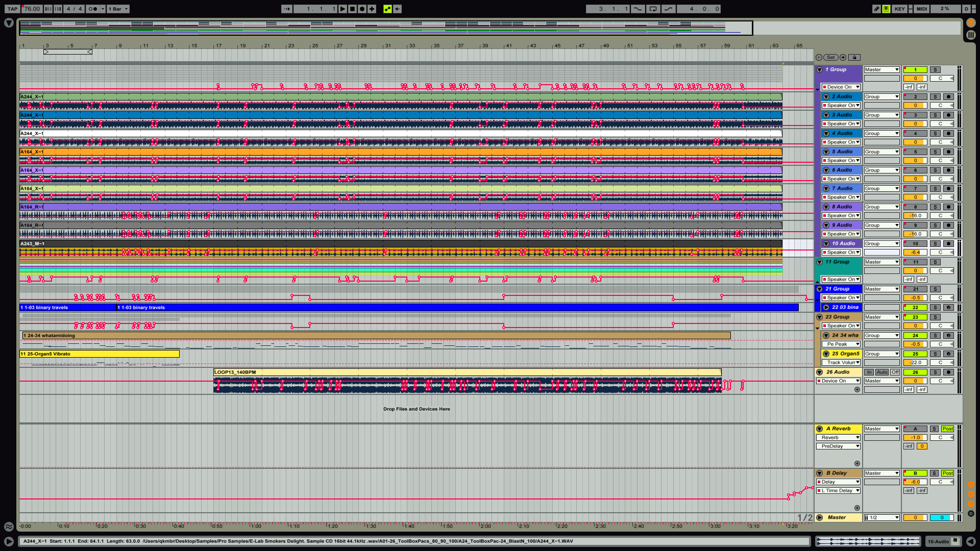The width and height of the screenshot is (980, 551).
Task: Open the Pe Peak control chooser
Action: pyautogui.click(x=841, y=344)
